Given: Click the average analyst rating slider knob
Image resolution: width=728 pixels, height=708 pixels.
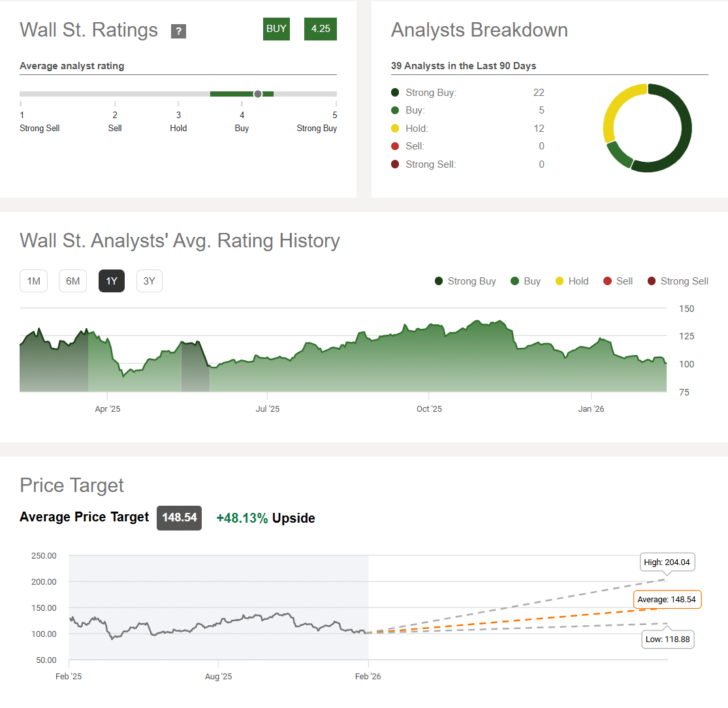Looking at the screenshot, I should point(258,94).
